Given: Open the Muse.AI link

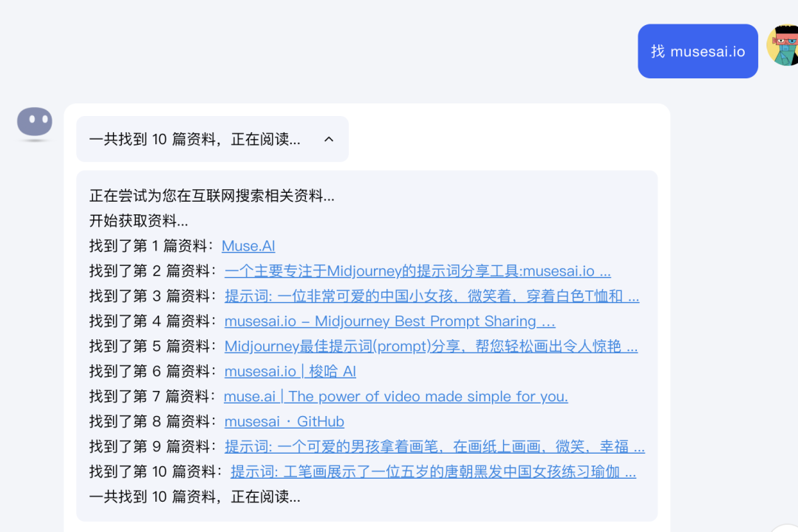Looking at the screenshot, I should (x=248, y=246).
